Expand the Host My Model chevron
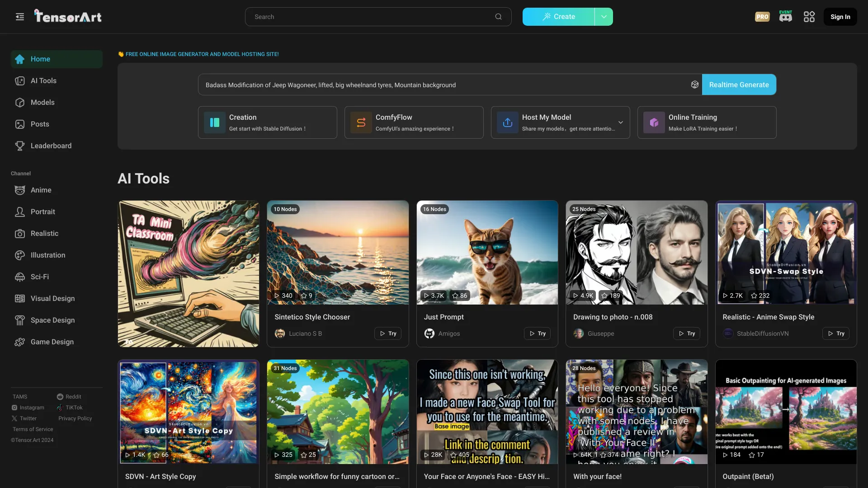The width and height of the screenshot is (868, 488). pyautogui.click(x=620, y=122)
